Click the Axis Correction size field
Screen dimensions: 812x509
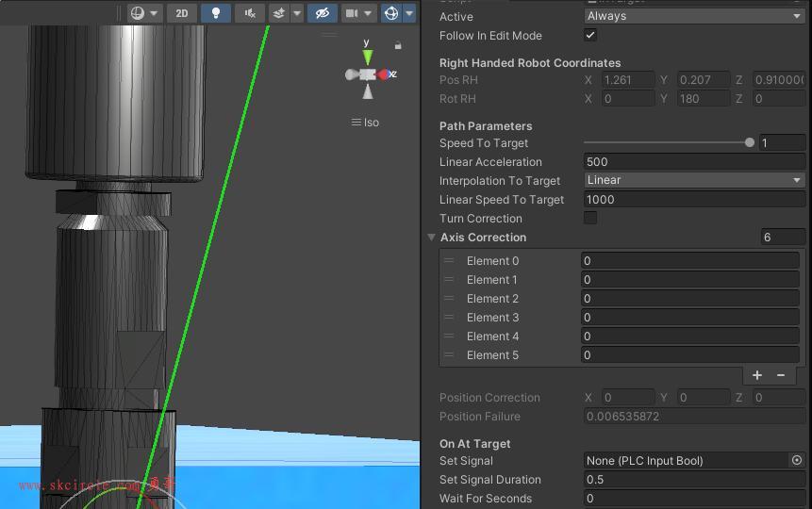pos(783,238)
